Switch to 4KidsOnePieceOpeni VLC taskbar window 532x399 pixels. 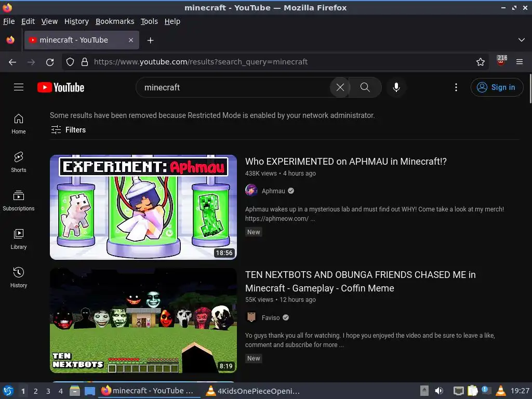click(253, 391)
